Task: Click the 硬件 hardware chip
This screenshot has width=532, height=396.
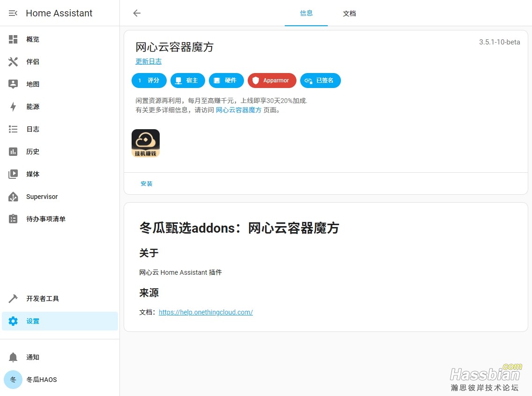Action: click(226, 81)
